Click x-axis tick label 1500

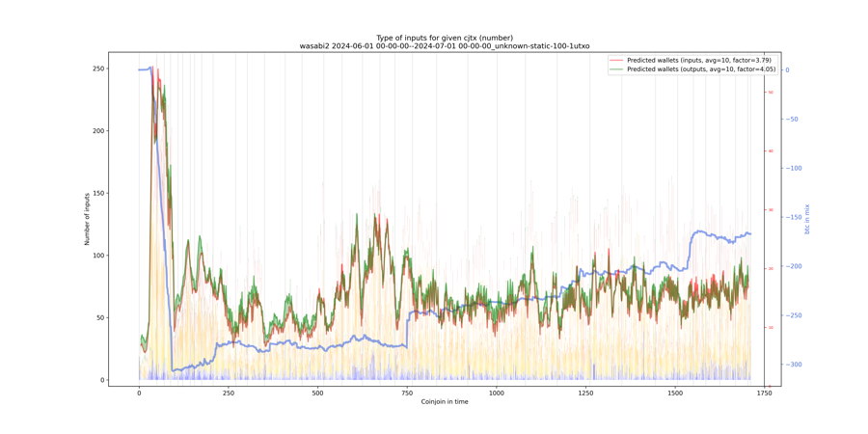coord(674,393)
